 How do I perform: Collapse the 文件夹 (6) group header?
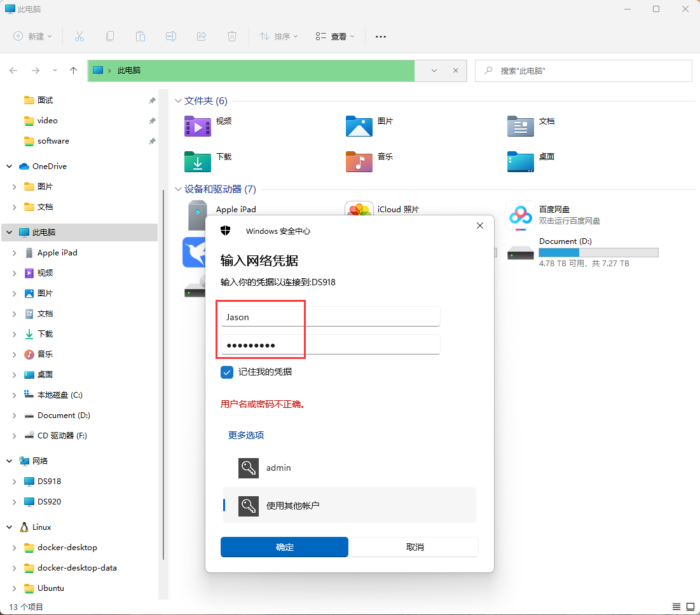pos(179,101)
